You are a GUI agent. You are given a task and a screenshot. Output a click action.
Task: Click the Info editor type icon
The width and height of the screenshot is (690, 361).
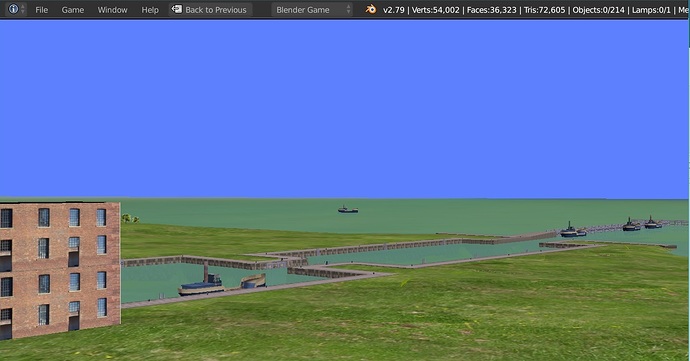click(x=13, y=9)
